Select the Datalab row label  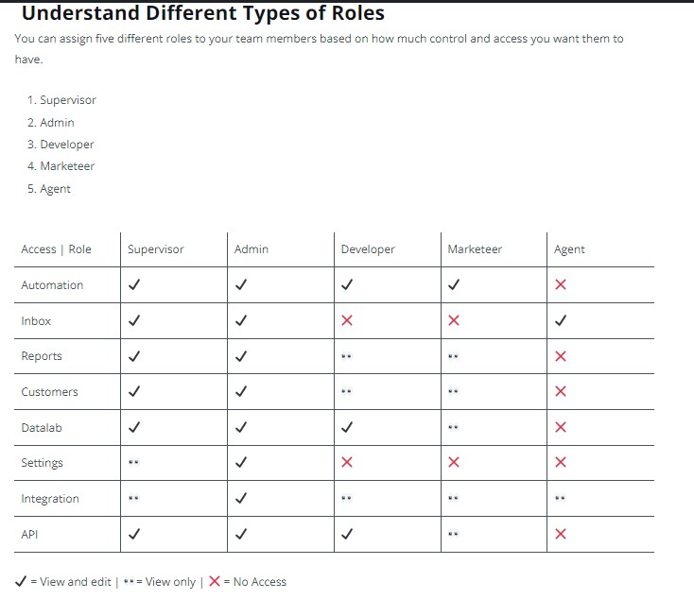(x=43, y=428)
